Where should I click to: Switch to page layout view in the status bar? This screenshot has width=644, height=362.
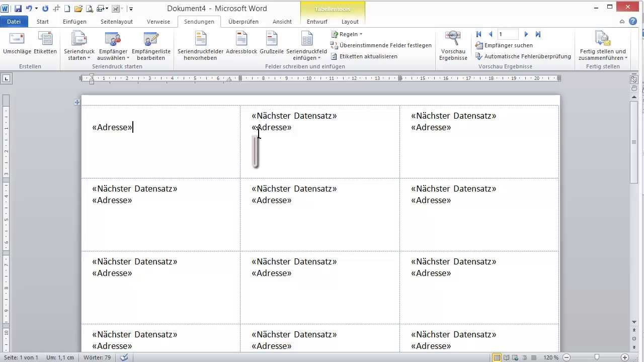496,357
